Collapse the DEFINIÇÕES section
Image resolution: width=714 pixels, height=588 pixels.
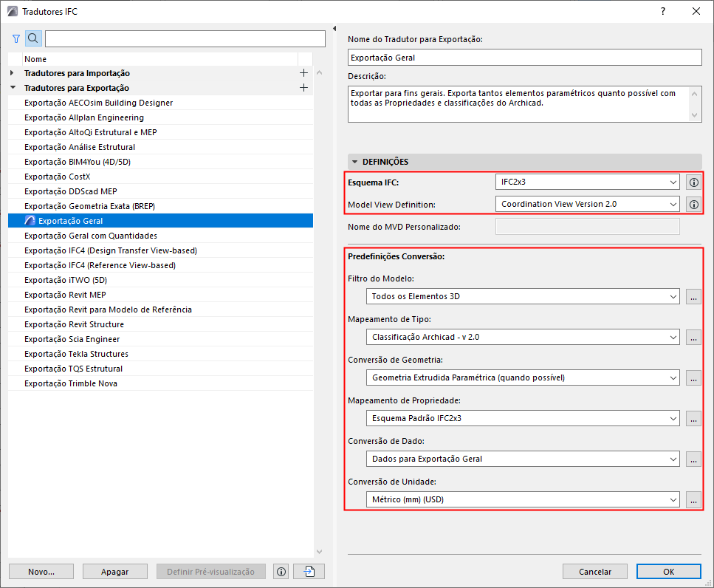pos(354,162)
